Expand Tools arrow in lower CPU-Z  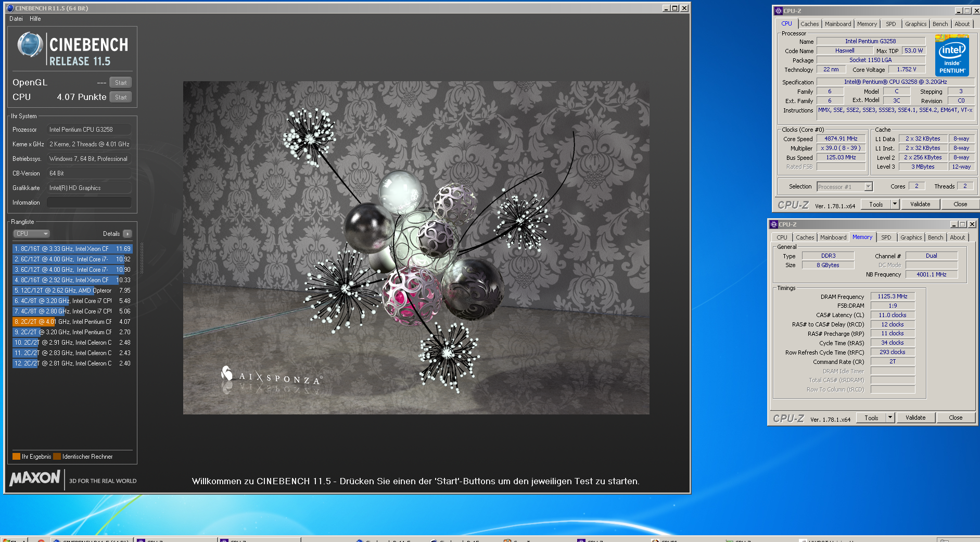coord(890,418)
